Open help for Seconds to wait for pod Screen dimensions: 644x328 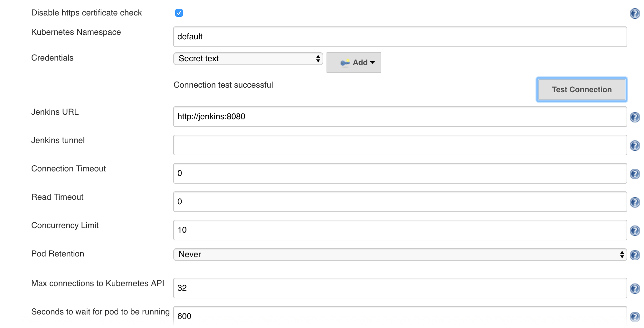(635, 317)
